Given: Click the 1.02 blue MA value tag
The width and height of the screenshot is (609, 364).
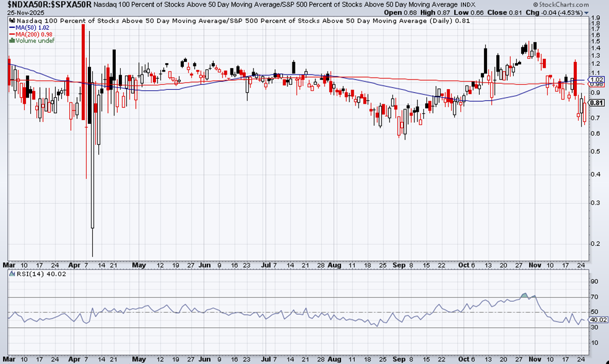Looking at the screenshot, I should click(x=597, y=79).
